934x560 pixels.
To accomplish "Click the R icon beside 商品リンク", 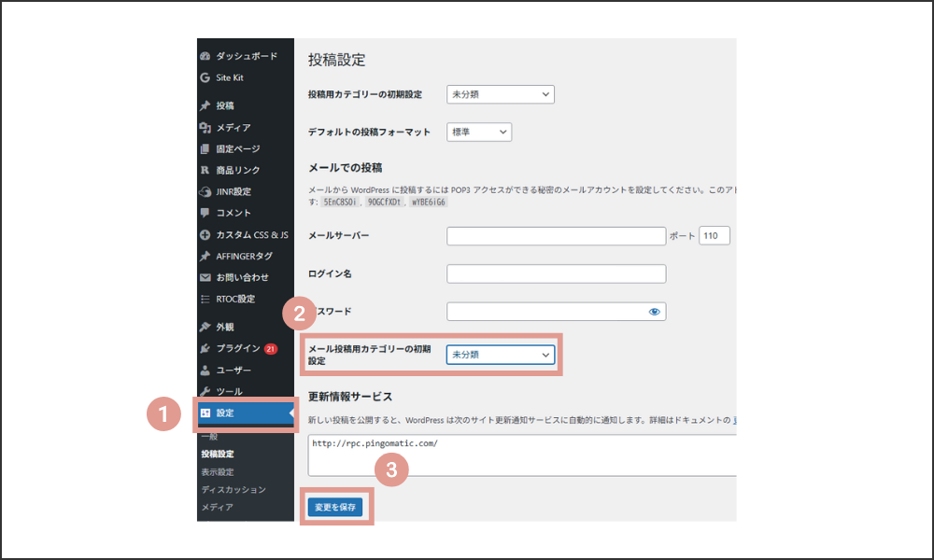I will tap(205, 170).
